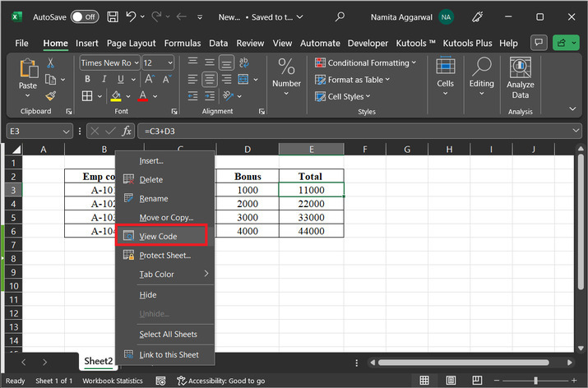Click the Insert Function fx icon
588x388 pixels.
[127, 131]
